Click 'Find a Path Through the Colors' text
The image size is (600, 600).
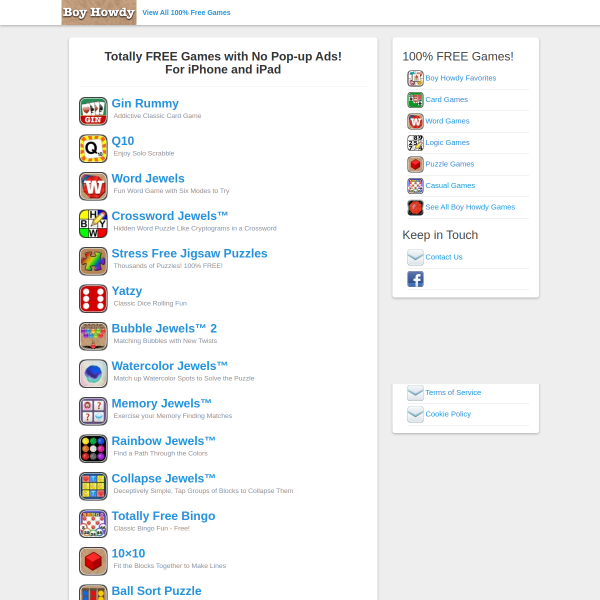click(160, 453)
